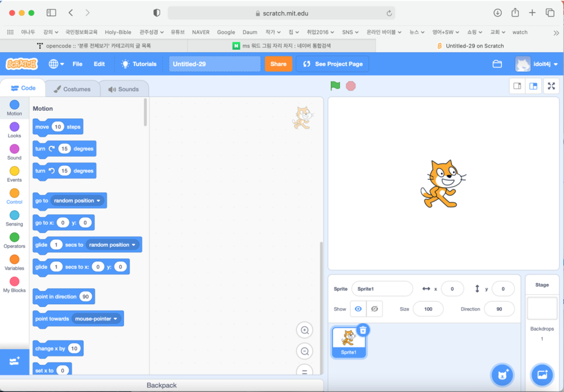Select the My Blocks category circle
This screenshot has width=564, height=392.
pyautogui.click(x=14, y=281)
